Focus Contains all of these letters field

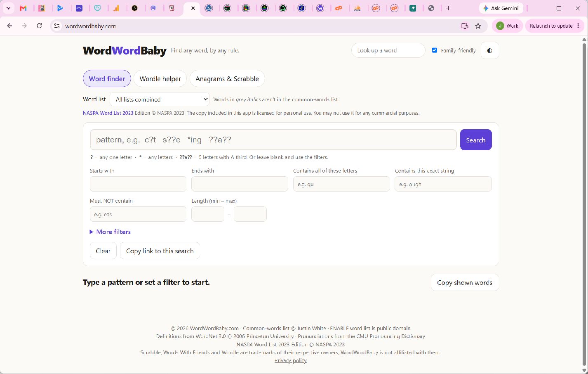(x=341, y=184)
